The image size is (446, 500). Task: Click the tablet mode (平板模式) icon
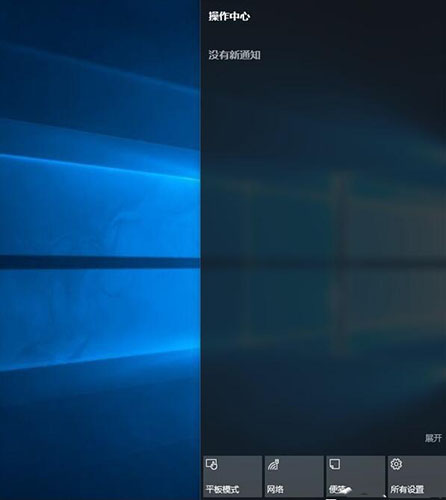pyautogui.click(x=212, y=464)
